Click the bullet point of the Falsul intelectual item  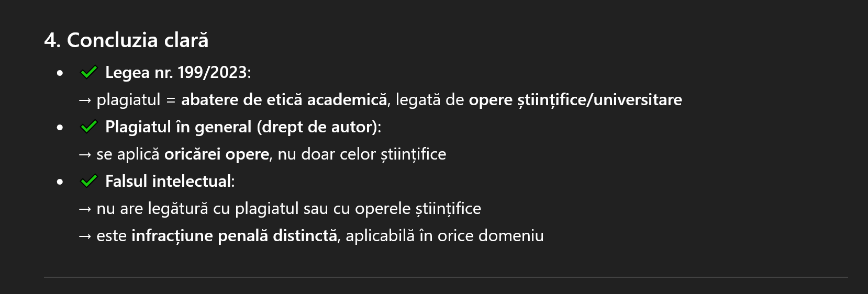click(60, 182)
